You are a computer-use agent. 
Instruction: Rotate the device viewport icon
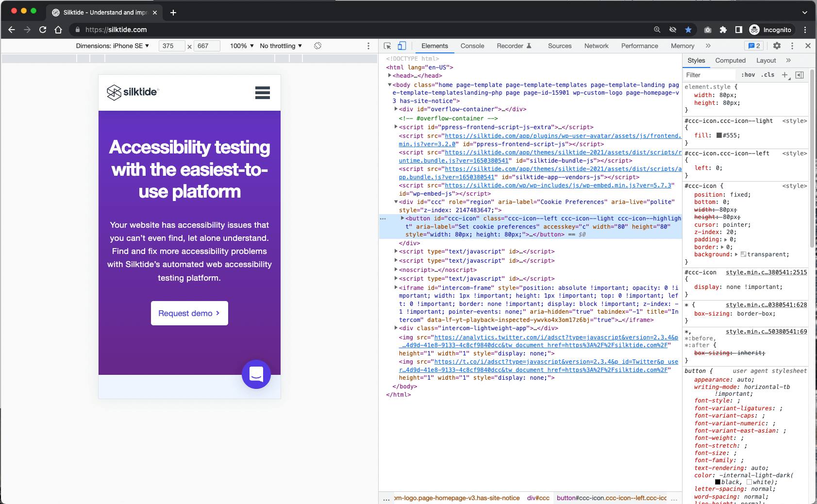(x=317, y=46)
